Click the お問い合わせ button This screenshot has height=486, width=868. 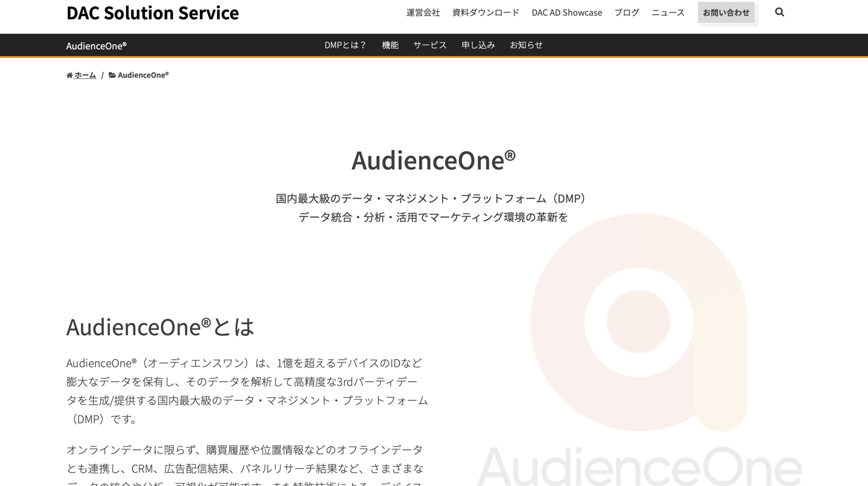(726, 12)
